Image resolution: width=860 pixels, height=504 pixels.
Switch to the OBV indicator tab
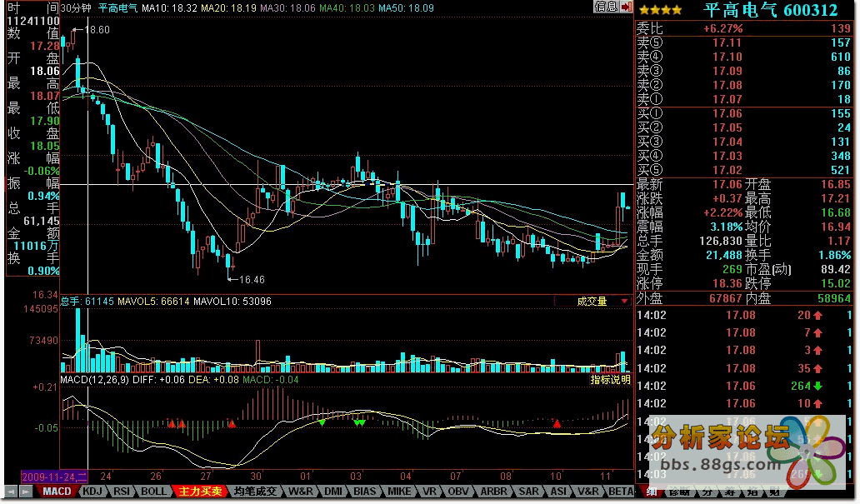(x=458, y=492)
